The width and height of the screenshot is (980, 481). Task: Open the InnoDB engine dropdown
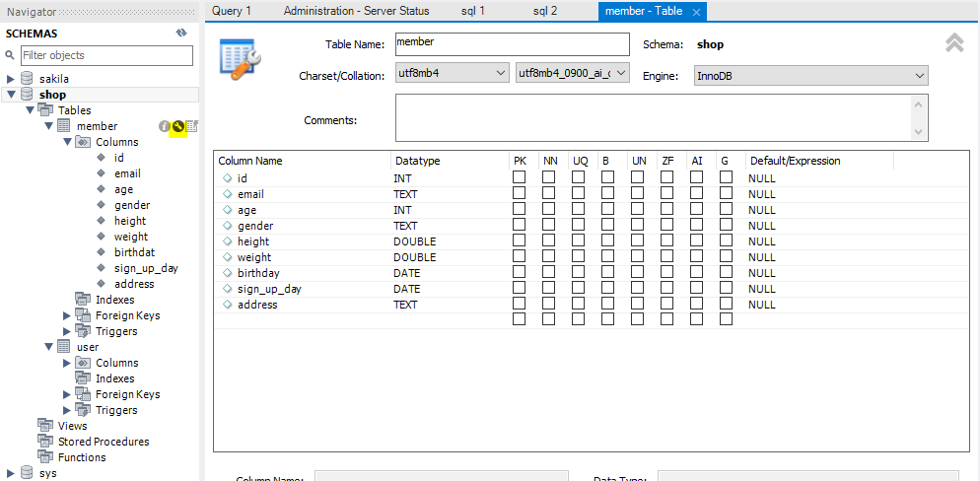[x=810, y=75]
